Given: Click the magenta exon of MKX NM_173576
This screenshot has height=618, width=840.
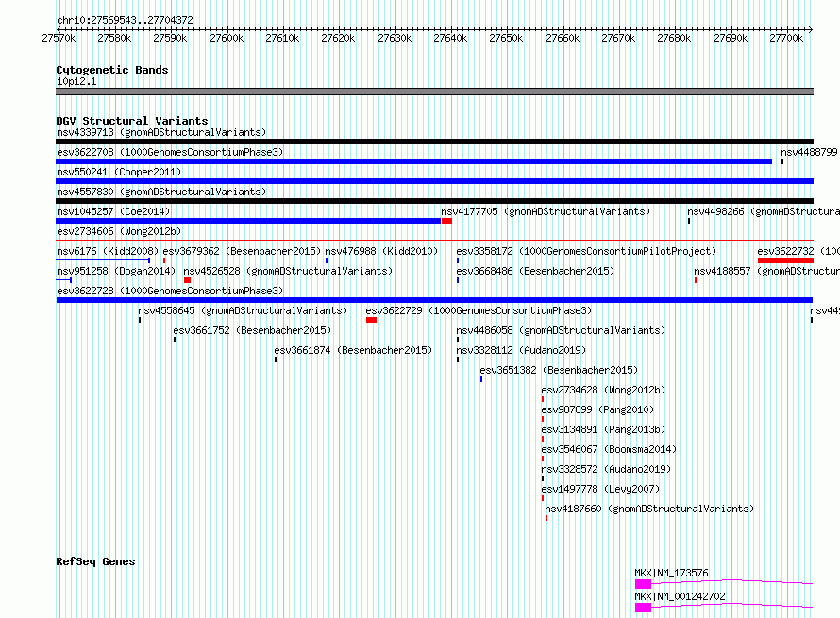Looking at the screenshot, I should (x=643, y=584).
